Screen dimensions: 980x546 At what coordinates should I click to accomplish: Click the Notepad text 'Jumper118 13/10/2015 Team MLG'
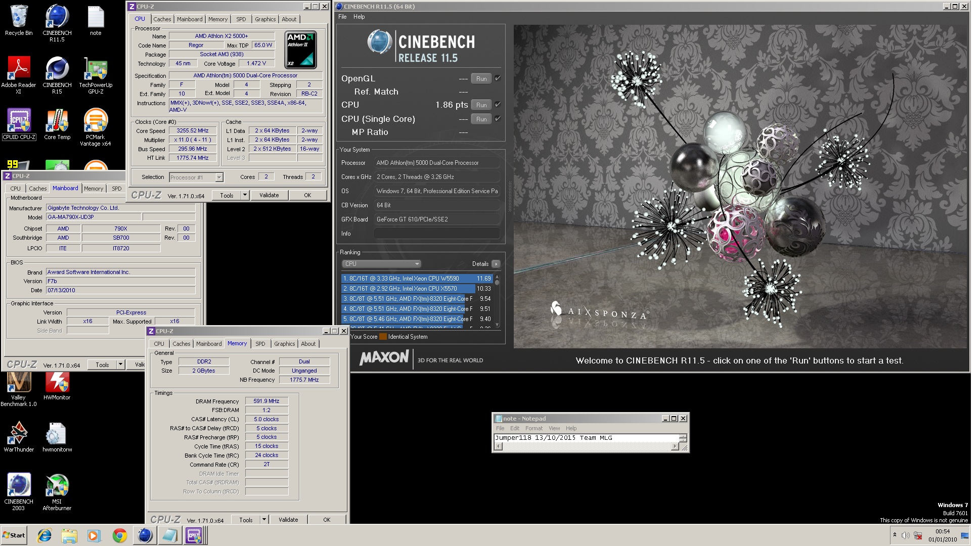click(x=553, y=438)
